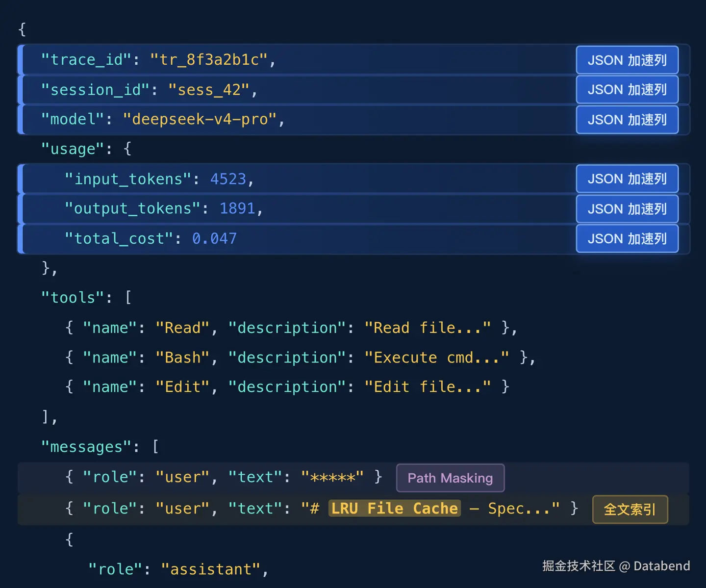Click the "total_cost" key
The image size is (706, 588).
click(x=119, y=238)
